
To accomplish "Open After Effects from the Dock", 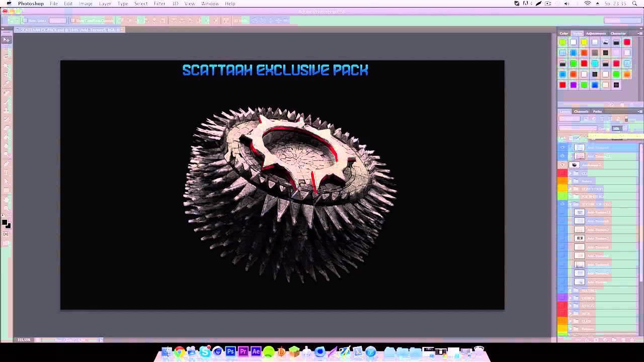I will point(256,351).
